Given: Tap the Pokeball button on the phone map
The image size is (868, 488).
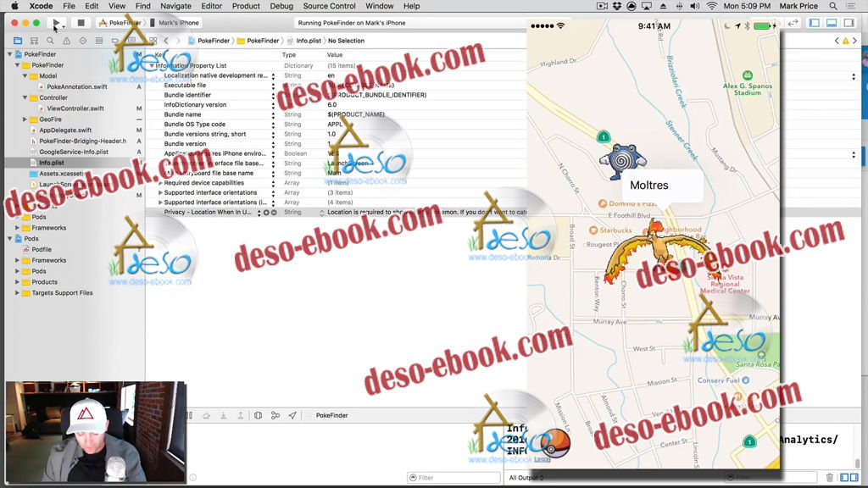Looking at the screenshot, I should [x=555, y=442].
